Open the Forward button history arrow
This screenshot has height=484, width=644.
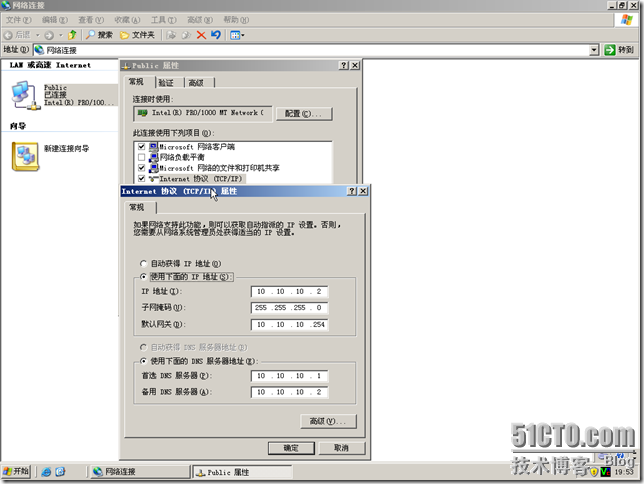coord(61,35)
